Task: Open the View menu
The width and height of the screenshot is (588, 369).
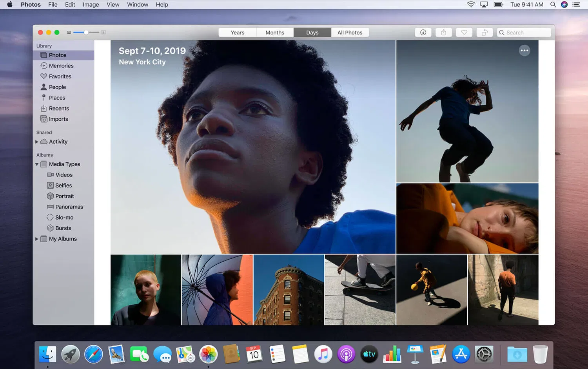Action: point(113,5)
